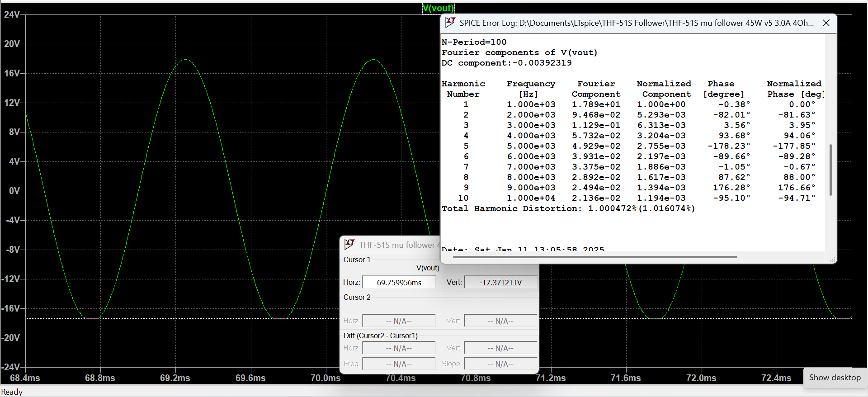Click the 0V axis label
The image size is (868, 397).
click(14, 191)
